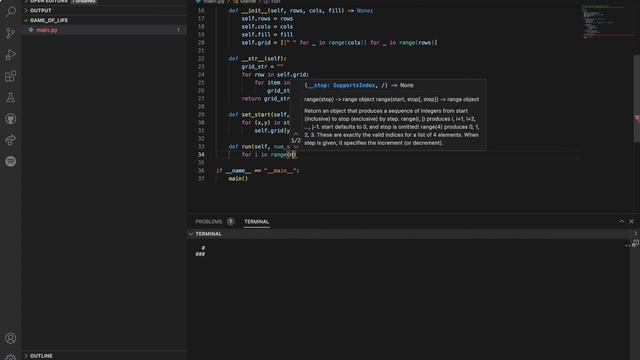
Task: Open the Search view in activity bar
Action: point(11,11)
